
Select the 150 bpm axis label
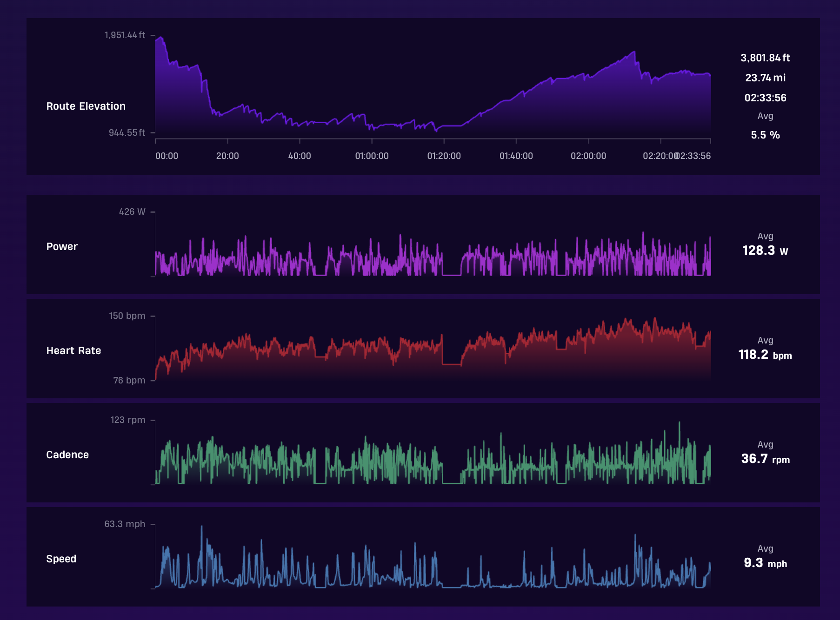click(x=127, y=316)
